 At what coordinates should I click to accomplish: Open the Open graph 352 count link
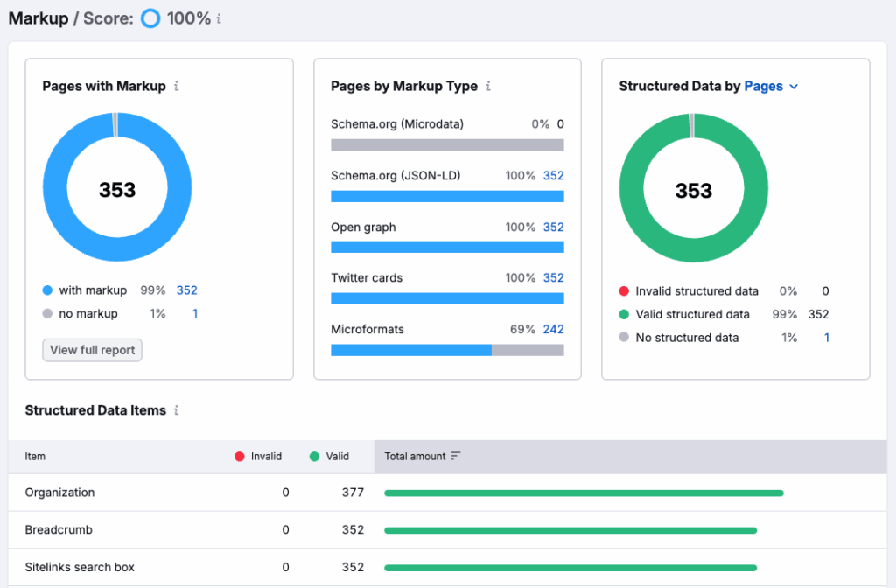pos(553,227)
